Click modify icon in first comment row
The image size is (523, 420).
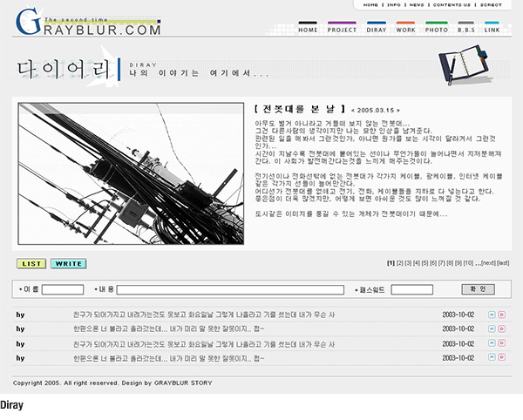tap(492, 315)
